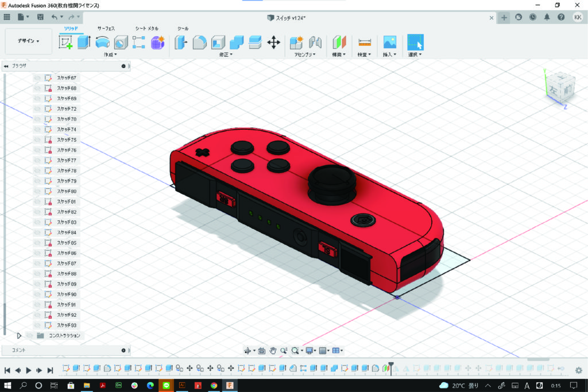Toggle visibility eye of スケッチ67
This screenshot has width=588, height=392.
coord(38,77)
